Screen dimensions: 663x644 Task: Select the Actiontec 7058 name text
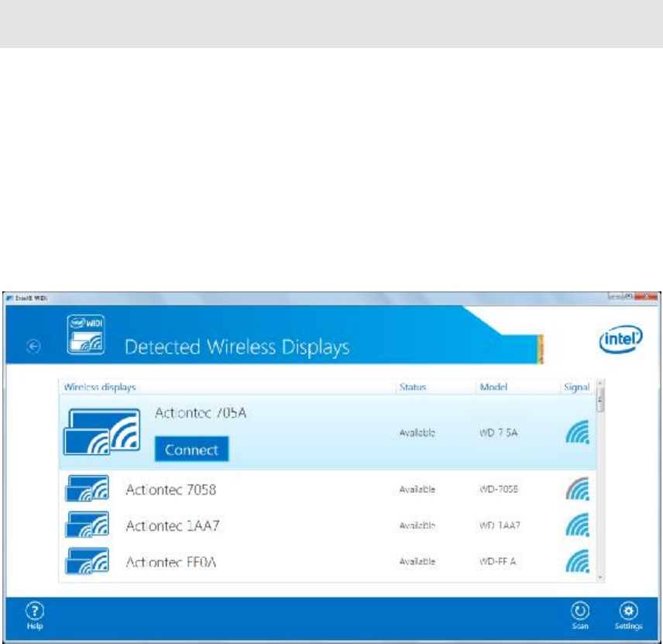pyautogui.click(x=171, y=490)
